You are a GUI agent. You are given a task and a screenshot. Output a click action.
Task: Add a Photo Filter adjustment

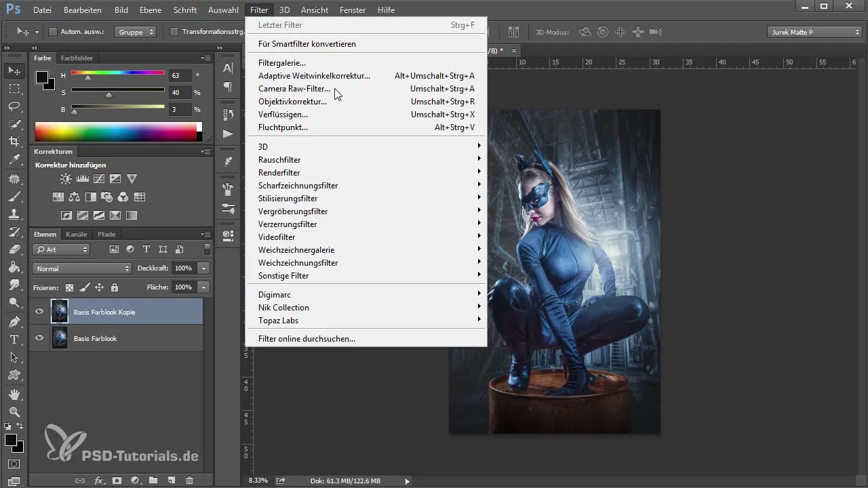tap(106, 197)
